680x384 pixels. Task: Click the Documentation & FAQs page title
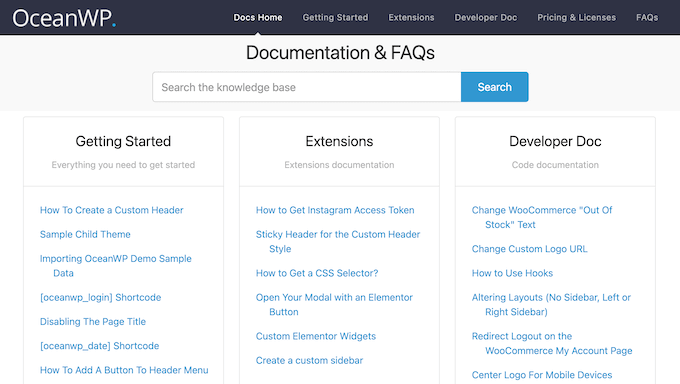click(340, 53)
